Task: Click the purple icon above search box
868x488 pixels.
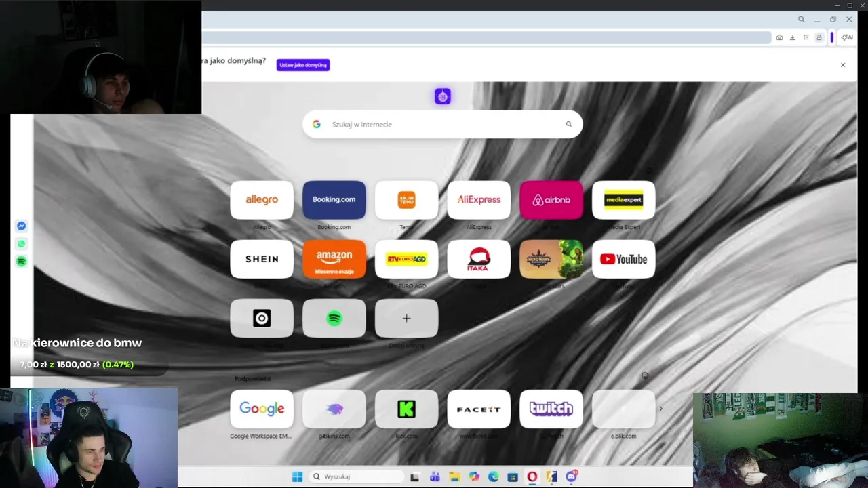Action: click(x=442, y=97)
